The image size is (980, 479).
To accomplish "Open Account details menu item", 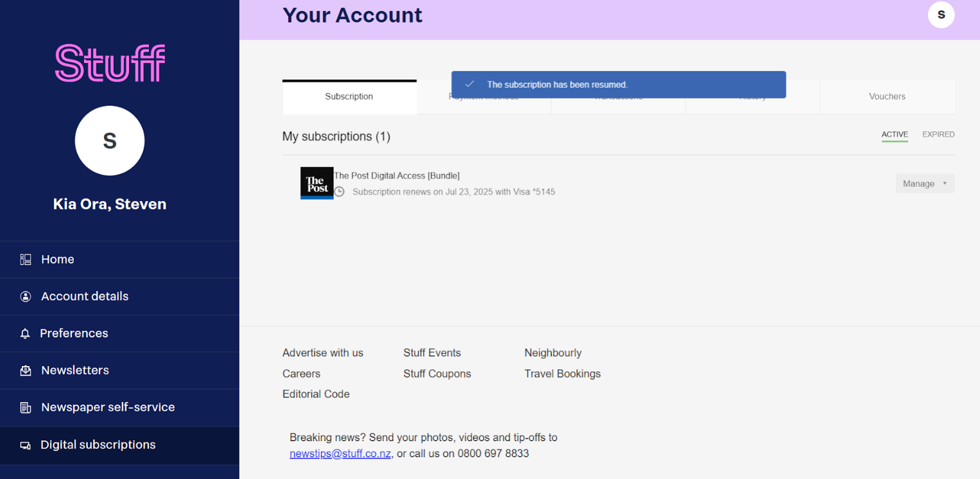I will tap(119, 297).
